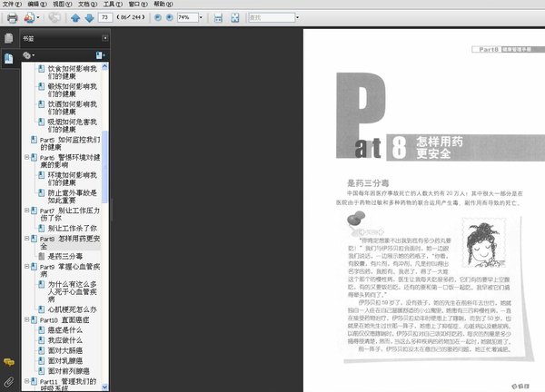Select bookmark 环境如何影响我们的健康
Screen dimensions: 545x392
point(73,179)
